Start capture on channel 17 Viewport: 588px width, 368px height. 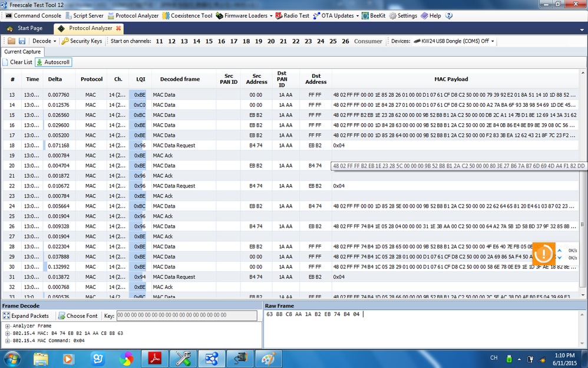tap(234, 41)
